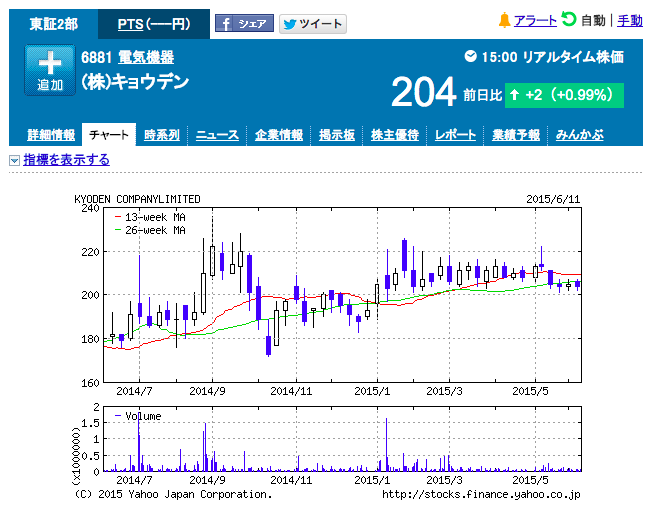This screenshot has width=649, height=508.
Task: Click the アラート link
Action: [x=535, y=21]
